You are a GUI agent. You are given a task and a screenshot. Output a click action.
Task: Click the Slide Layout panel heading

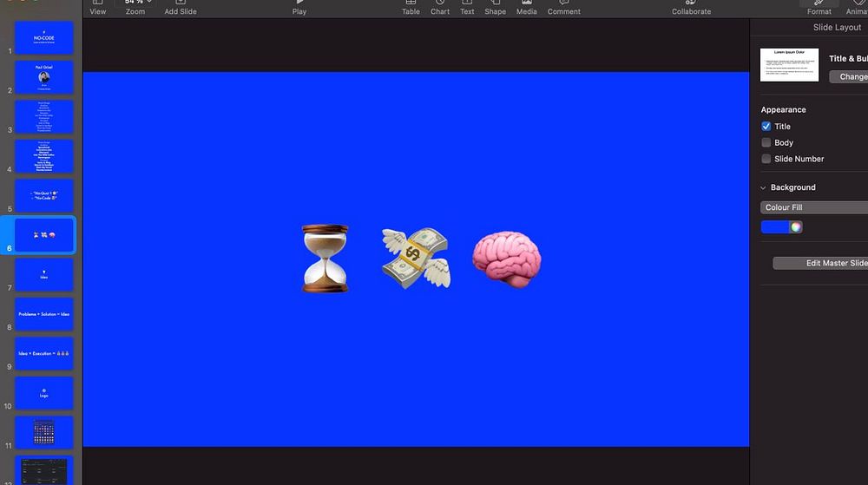coord(837,27)
